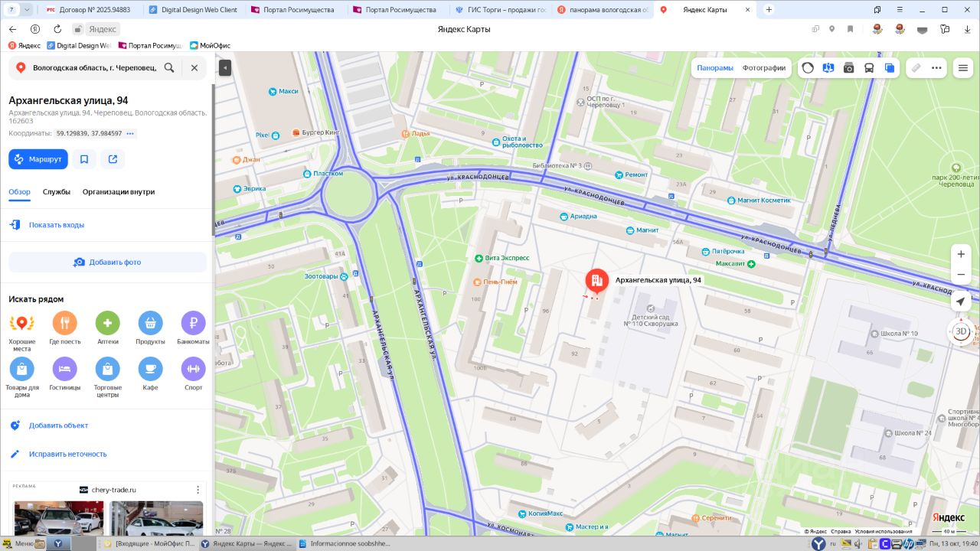Toggle public transport layer

pos(869,67)
